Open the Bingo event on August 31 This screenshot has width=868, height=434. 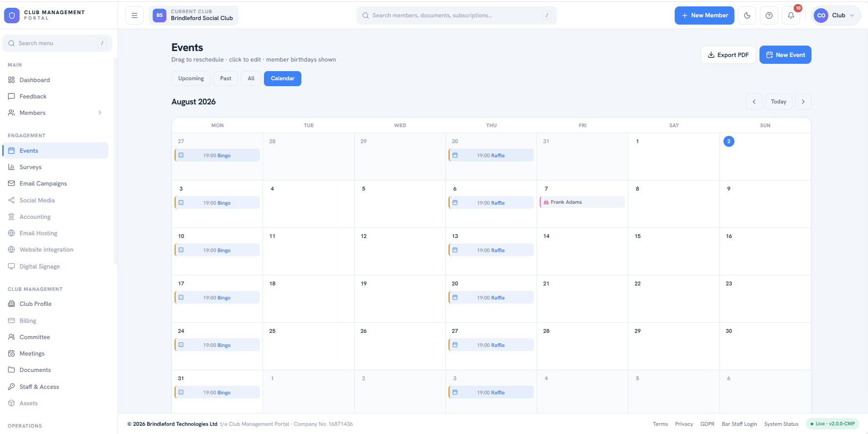[x=217, y=393]
